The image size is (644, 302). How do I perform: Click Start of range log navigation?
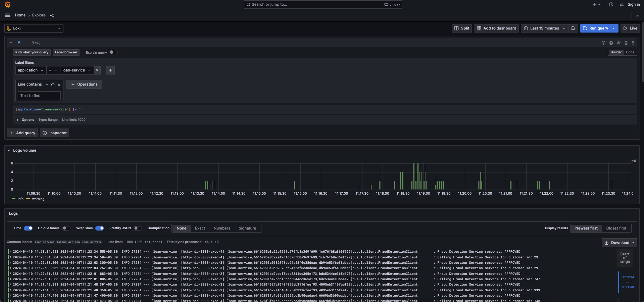point(625,258)
